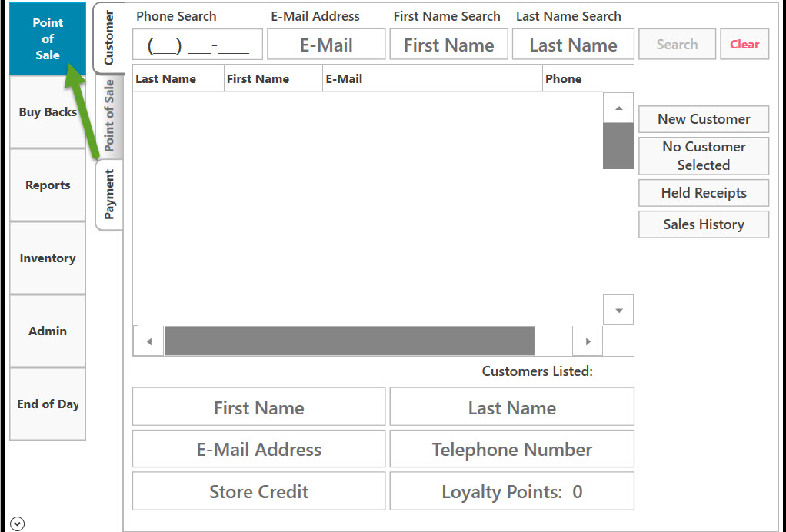The image size is (786, 532).
Task: Open the Buy Backs module
Action: coord(48,112)
